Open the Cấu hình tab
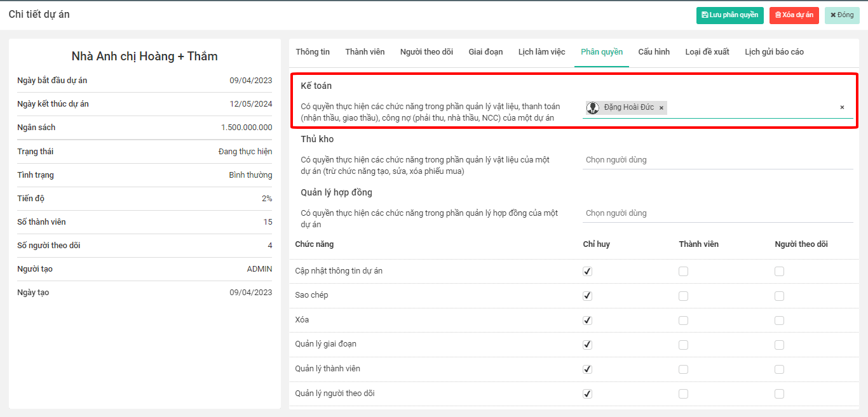868x417 pixels. [654, 52]
